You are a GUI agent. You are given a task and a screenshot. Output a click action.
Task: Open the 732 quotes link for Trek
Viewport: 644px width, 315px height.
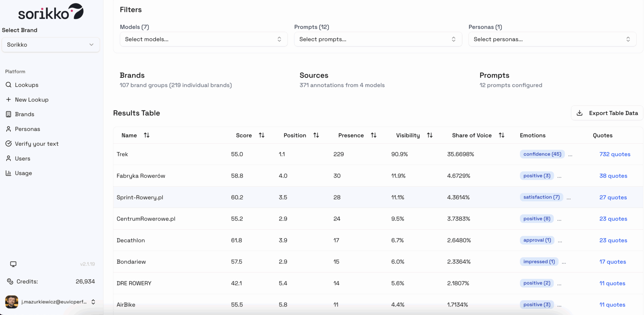[x=615, y=154]
